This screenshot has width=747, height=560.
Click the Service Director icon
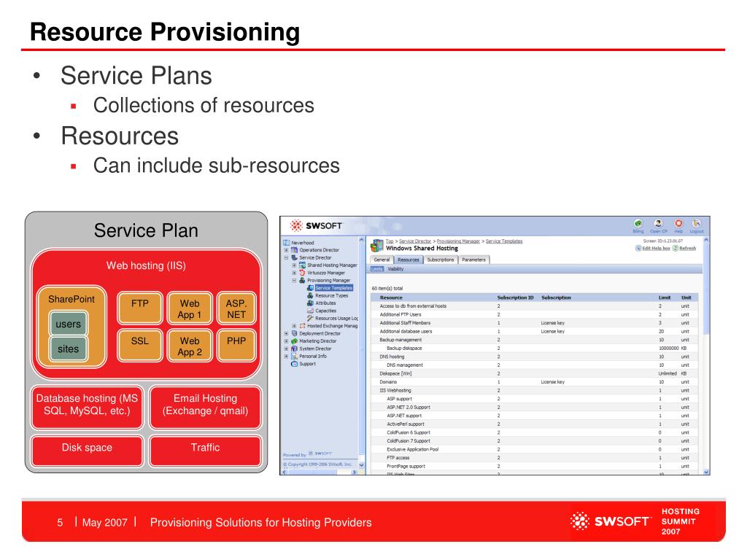[295, 257]
